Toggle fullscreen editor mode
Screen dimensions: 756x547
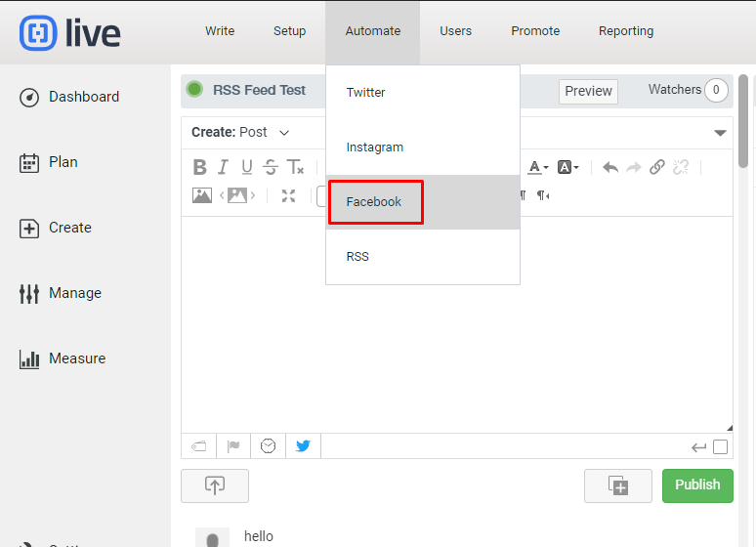tap(289, 195)
